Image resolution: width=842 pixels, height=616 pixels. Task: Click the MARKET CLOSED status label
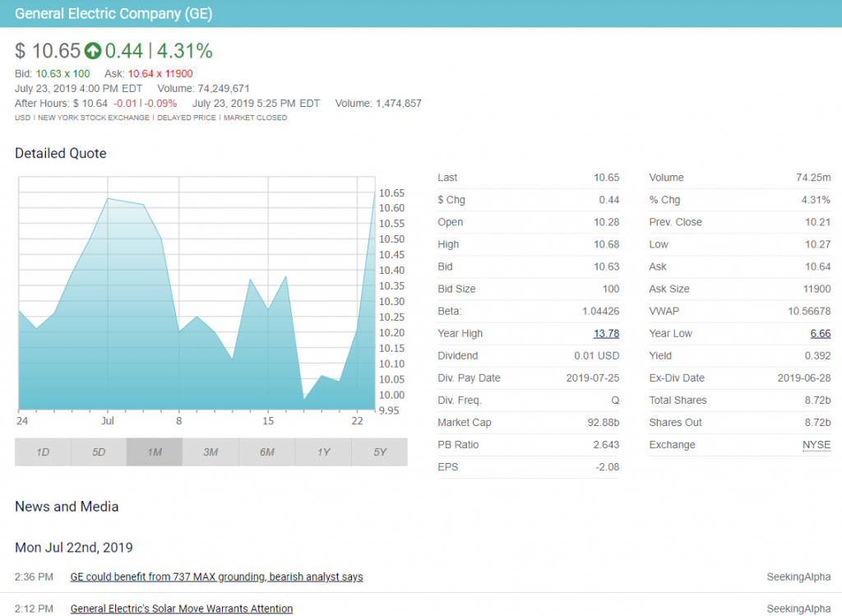point(255,118)
